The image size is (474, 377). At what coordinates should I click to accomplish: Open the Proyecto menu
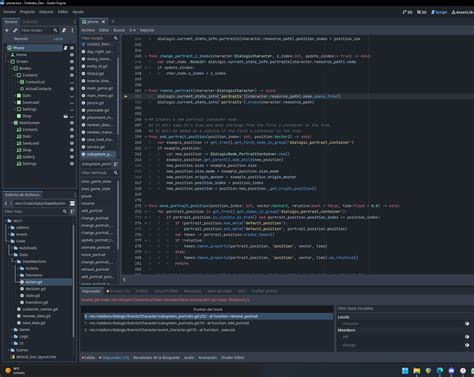pyautogui.click(x=27, y=12)
